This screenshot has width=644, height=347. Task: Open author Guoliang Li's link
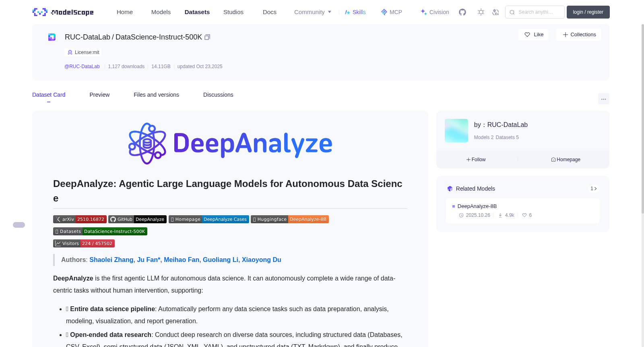(x=221, y=260)
